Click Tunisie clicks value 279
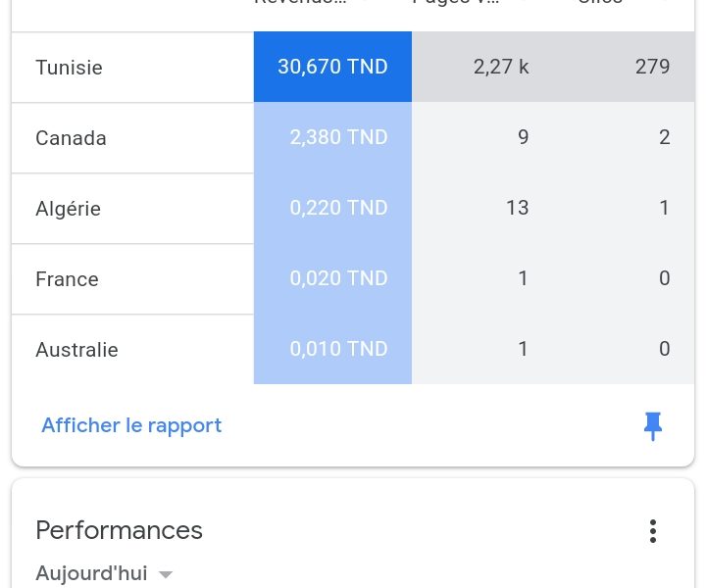The height and width of the screenshot is (588, 706). [x=652, y=67]
